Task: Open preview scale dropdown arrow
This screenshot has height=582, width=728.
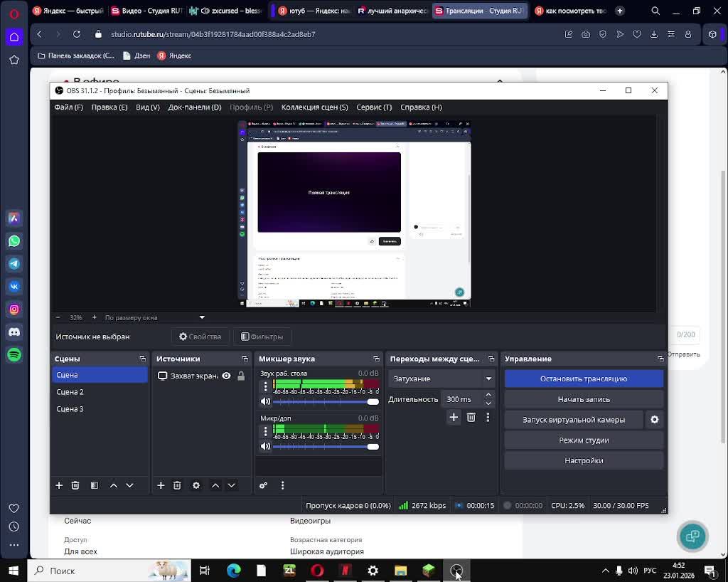Action: click(202, 317)
